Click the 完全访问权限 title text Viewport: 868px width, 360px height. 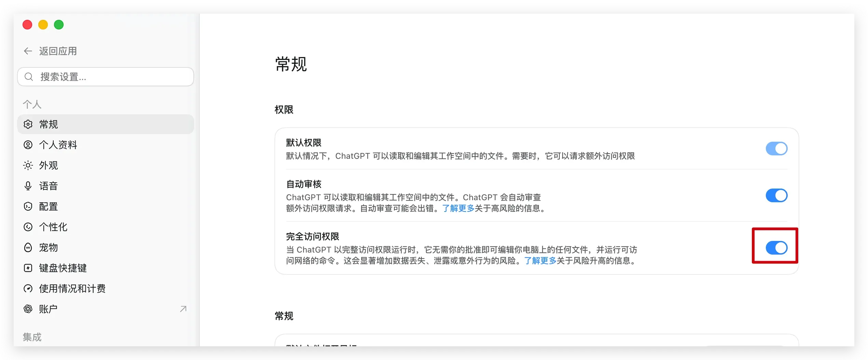click(x=313, y=236)
